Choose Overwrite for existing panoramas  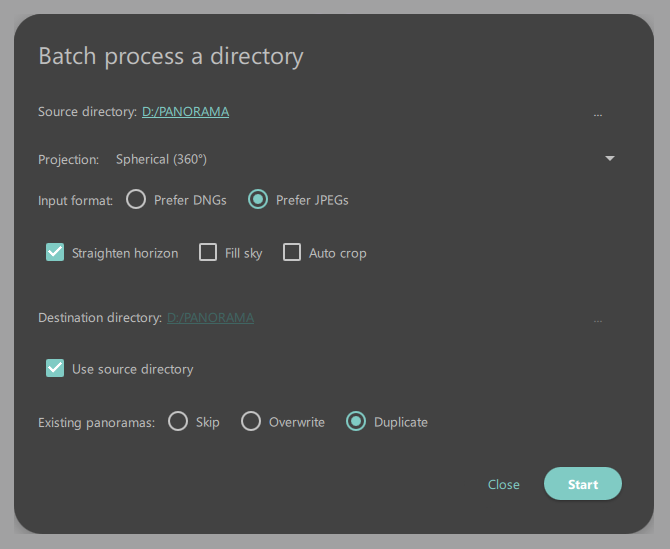click(x=251, y=421)
